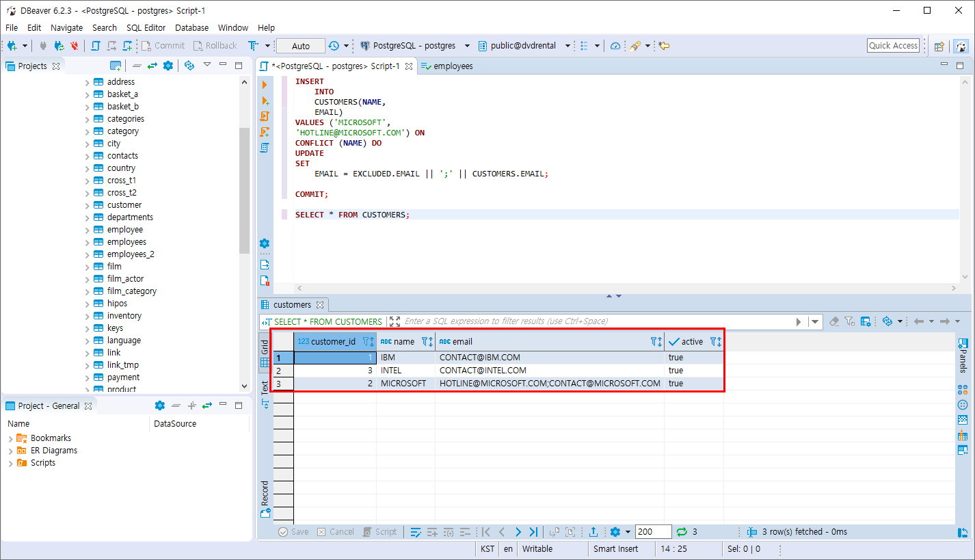
Task: Click the Execute script icon in editor sidebar
Action: coord(265,116)
